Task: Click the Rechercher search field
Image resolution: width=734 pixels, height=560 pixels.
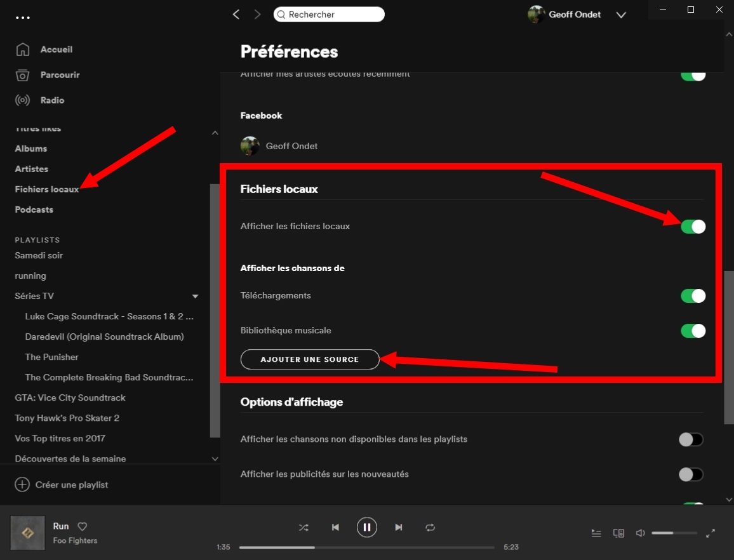Action: pos(329,15)
